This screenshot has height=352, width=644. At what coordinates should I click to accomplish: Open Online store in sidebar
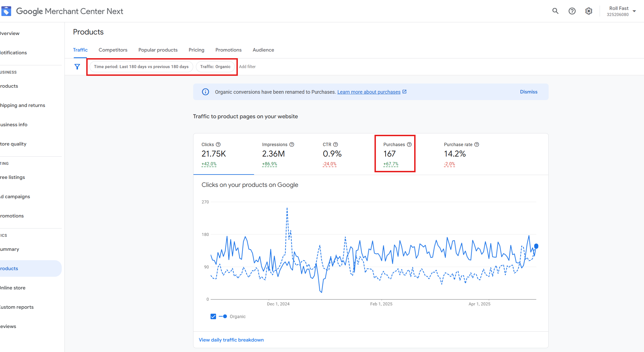tap(31, 288)
